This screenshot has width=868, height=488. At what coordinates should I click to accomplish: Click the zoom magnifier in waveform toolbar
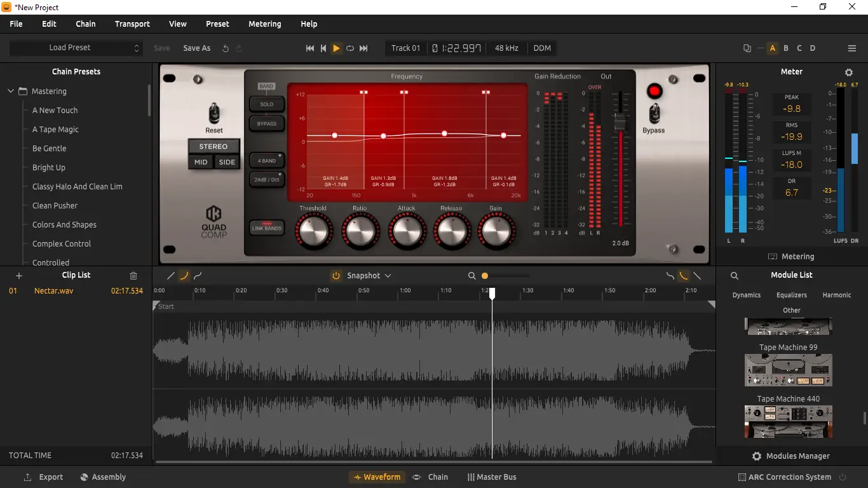pyautogui.click(x=471, y=276)
